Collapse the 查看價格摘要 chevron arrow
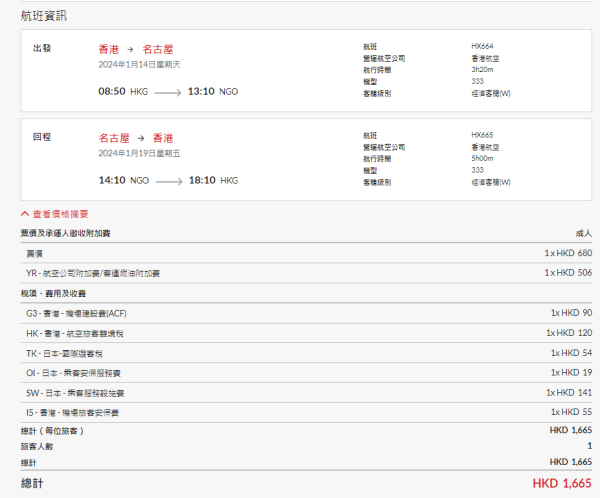Viewport: 600px width, 498px height. [x=25, y=214]
